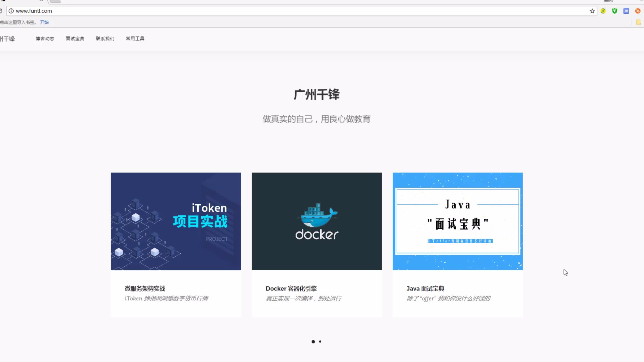Viewport: 644px width, 362px height.
Task: Open the 微服务架构实战 card title
Action: click(x=145, y=288)
